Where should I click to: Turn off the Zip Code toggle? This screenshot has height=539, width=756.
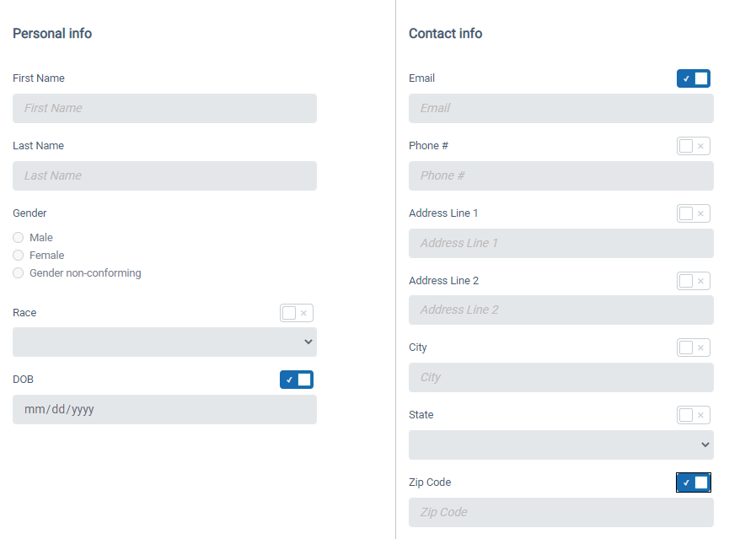pyautogui.click(x=694, y=482)
